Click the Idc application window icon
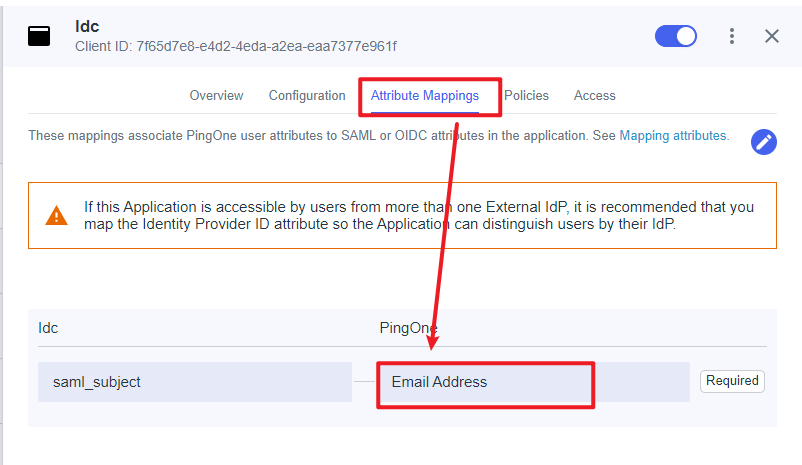This screenshot has height=465, width=802. (x=39, y=36)
